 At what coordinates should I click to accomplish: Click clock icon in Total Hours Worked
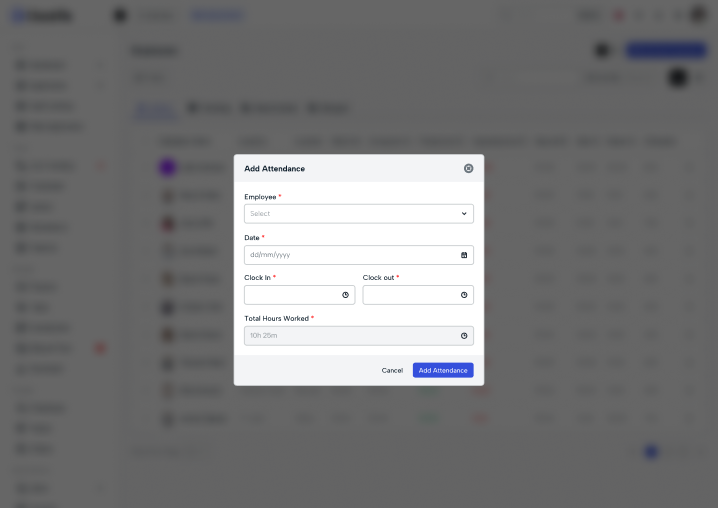[464, 336]
